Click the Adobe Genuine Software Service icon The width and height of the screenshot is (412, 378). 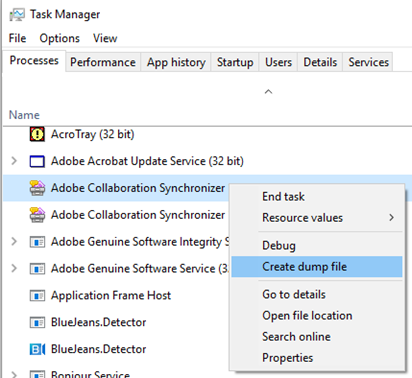(37, 269)
